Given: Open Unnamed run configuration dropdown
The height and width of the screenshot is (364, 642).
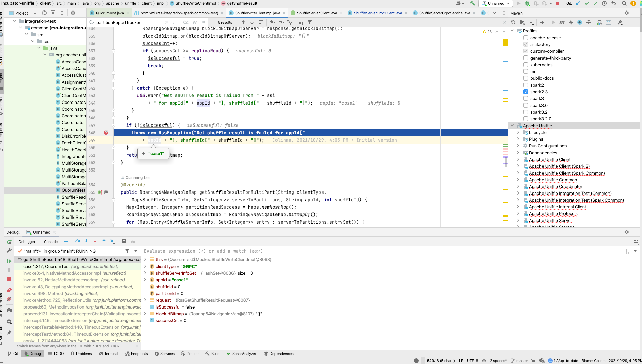Looking at the screenshot, I should point(496,3).
